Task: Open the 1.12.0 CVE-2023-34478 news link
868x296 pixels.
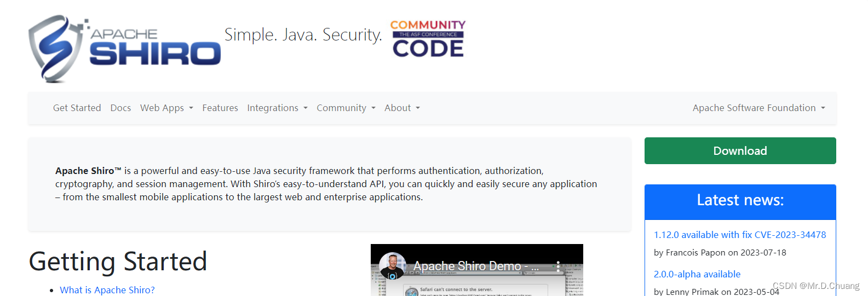Action: click(x=740, y=235)
